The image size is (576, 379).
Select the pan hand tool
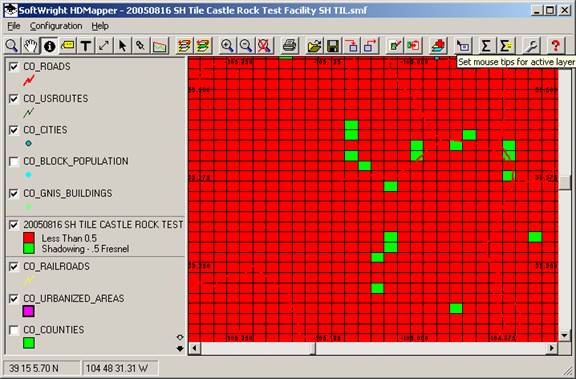pos(31,46)
